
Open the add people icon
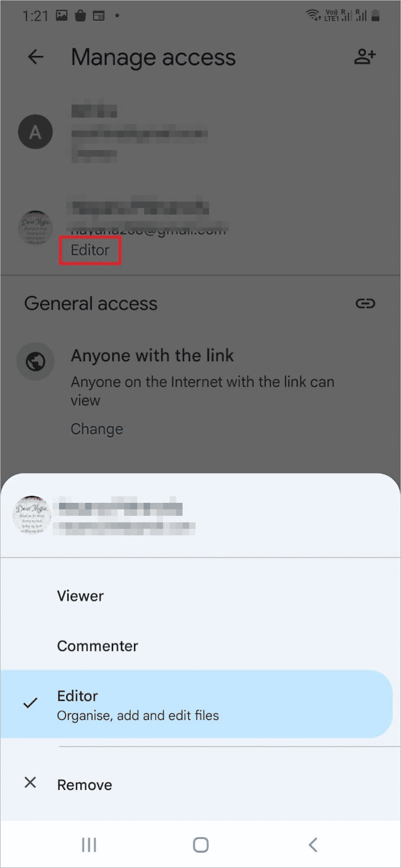click(x=365, y=56)
